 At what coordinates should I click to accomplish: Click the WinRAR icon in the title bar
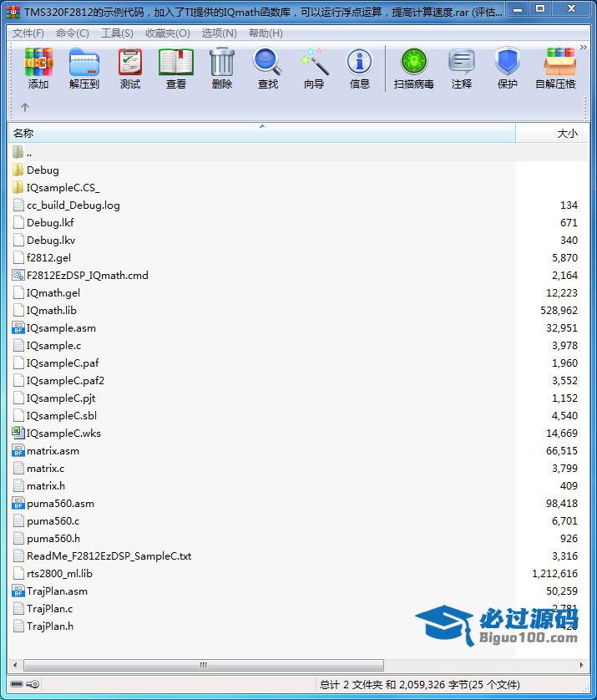pos(14,12)
